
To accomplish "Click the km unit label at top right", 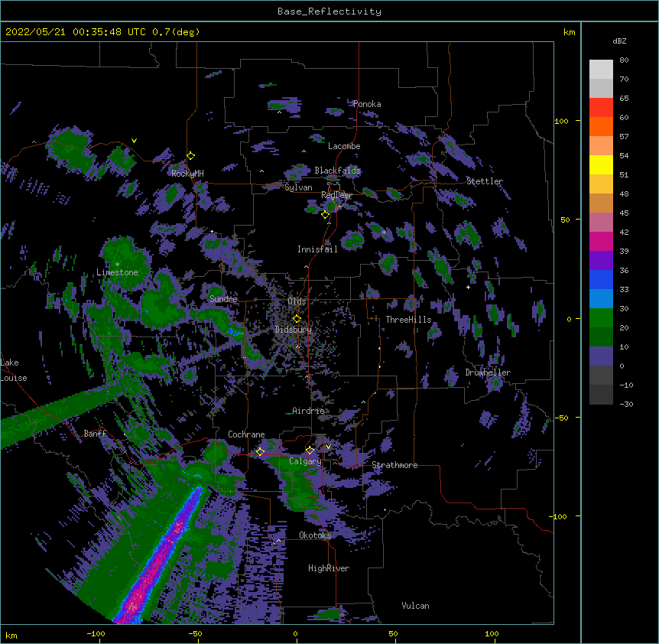I will pyautogui.click(x=569, y=32).
